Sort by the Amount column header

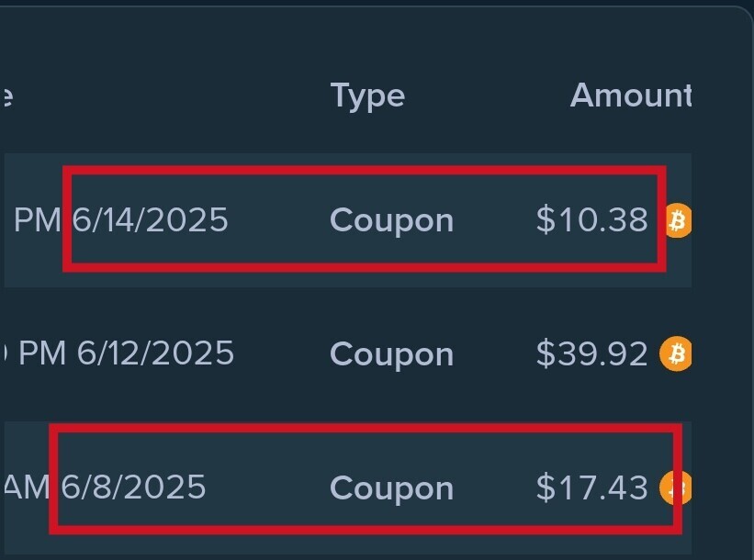[631, 95]
